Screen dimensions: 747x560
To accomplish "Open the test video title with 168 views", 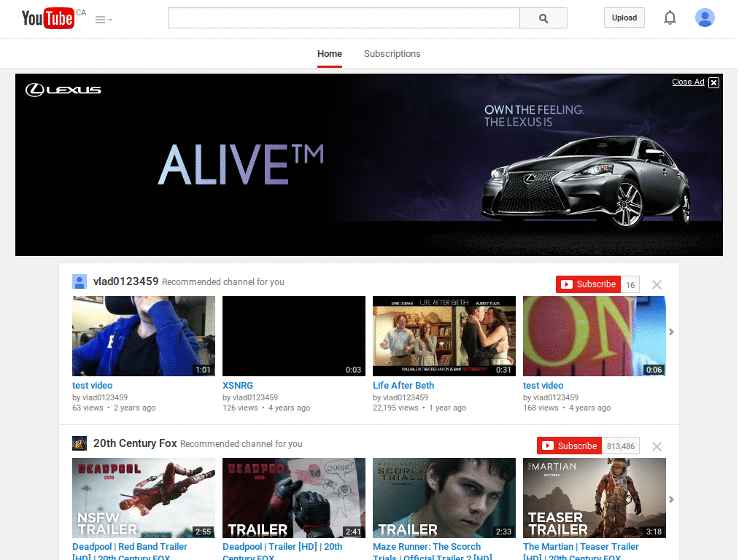I will coord(543,385).
